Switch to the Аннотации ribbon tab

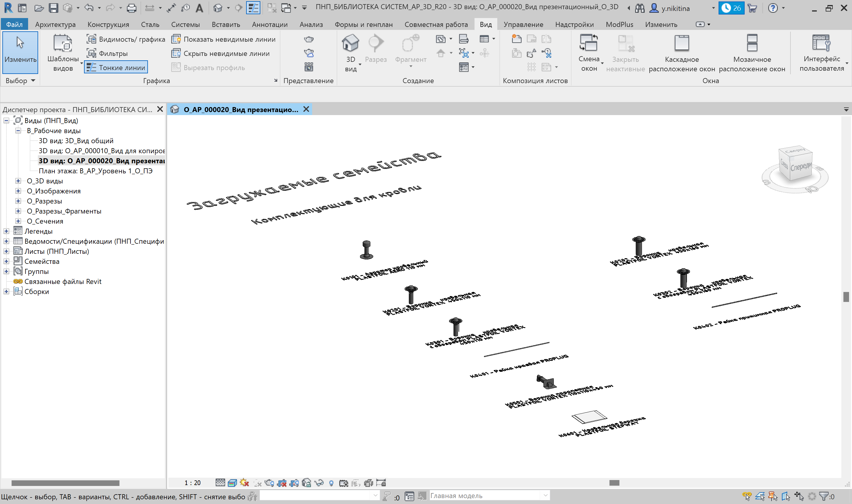coord(270,25)
